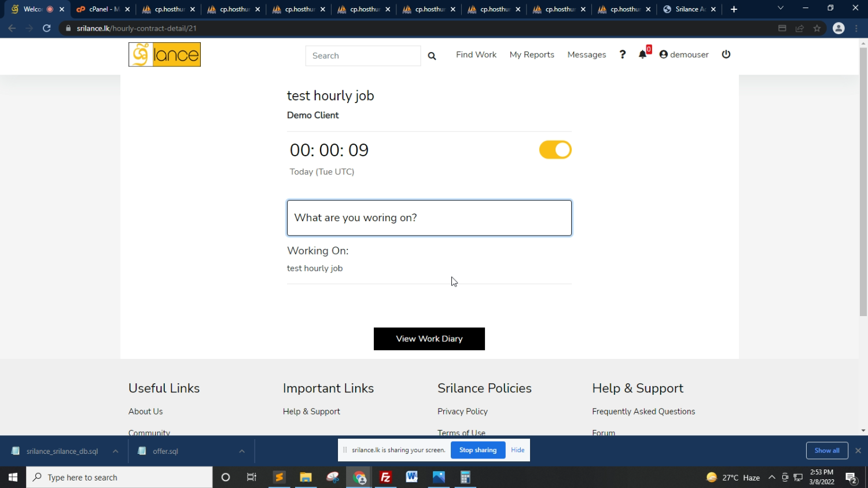The image size is (868, 488).
Task: Open the help question mark icon
Action: point(623,54)
